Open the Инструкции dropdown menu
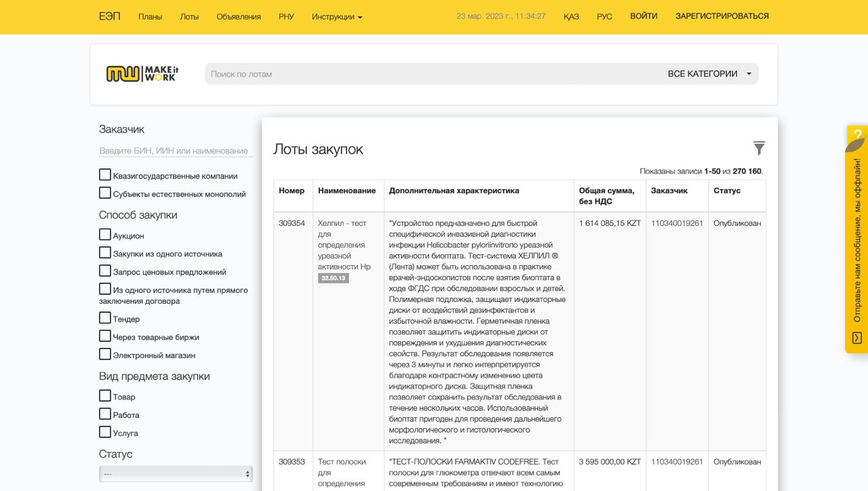Image resolution: width=868 pixels, height=491 pixels. 337,17
